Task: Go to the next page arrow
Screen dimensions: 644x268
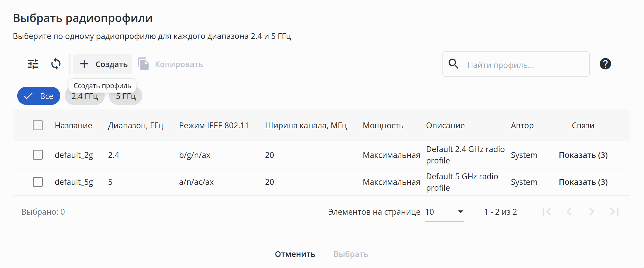Action: 592,211
